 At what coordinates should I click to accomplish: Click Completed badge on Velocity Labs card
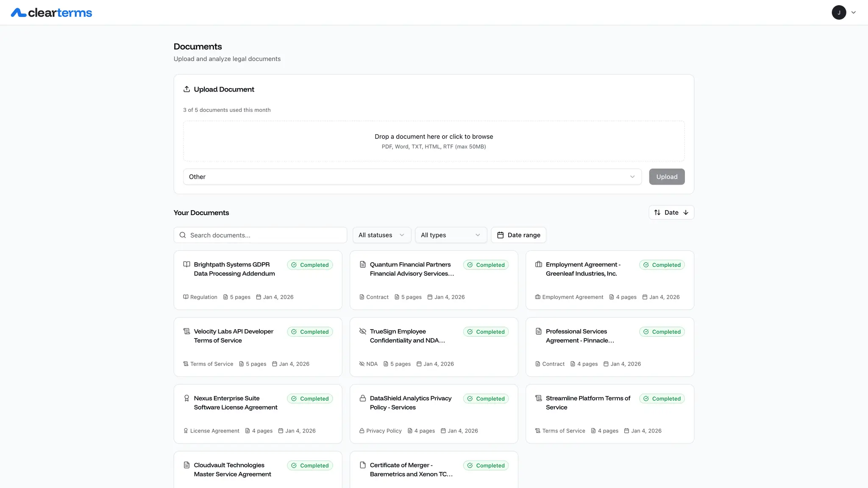310,332
